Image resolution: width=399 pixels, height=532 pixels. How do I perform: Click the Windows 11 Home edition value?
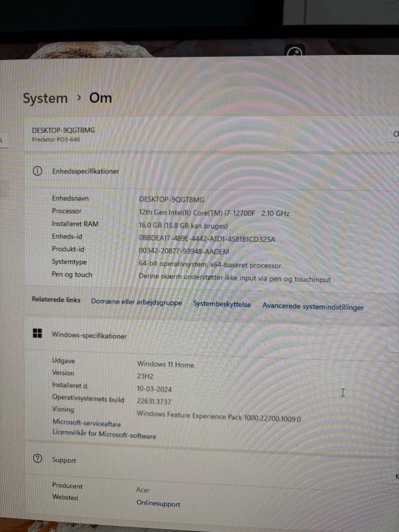[165, 364]
